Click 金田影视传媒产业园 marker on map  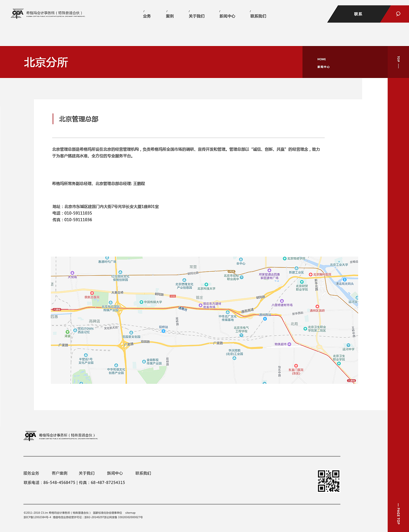click(144, 362)
